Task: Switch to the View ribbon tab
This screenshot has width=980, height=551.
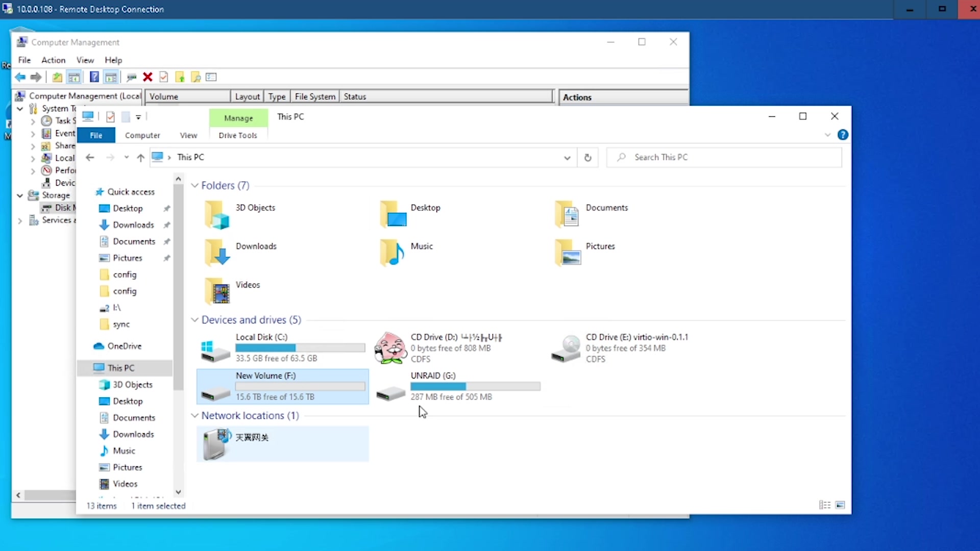Action: (188, 135)
